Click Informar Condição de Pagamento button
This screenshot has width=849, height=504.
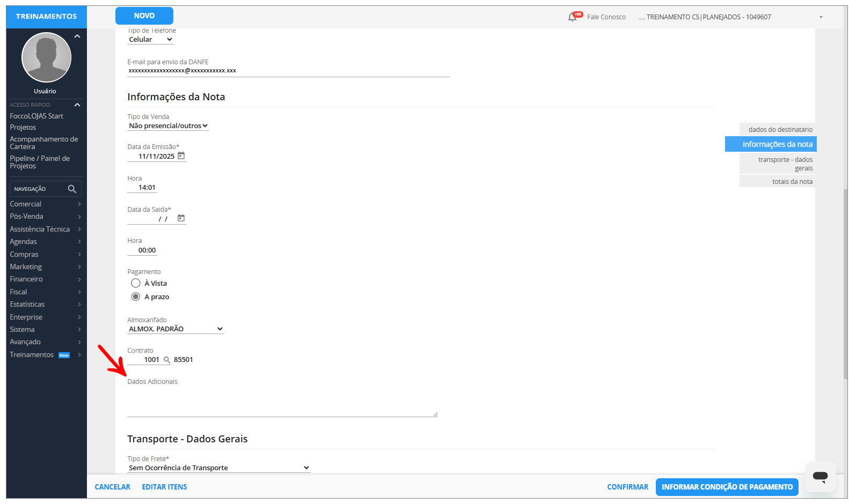[x=727, y=487]
